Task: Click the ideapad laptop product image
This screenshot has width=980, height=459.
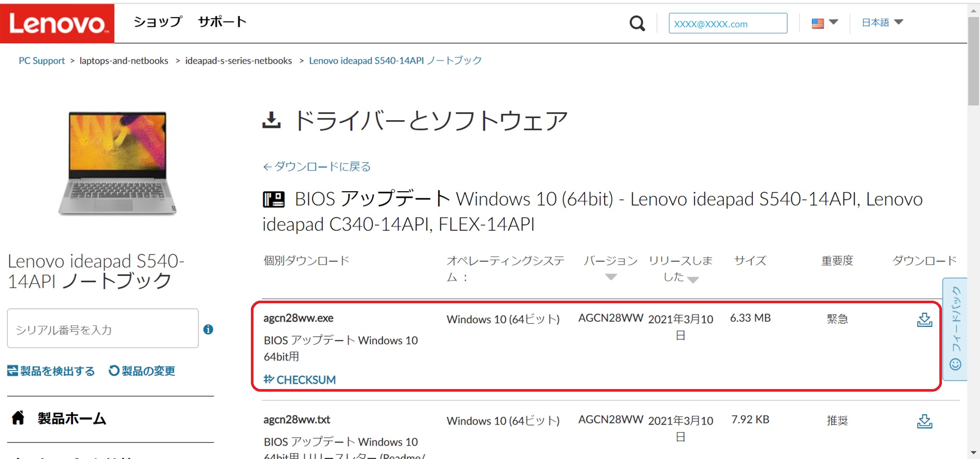Action: pyautogui.click(x=117, y=163)
